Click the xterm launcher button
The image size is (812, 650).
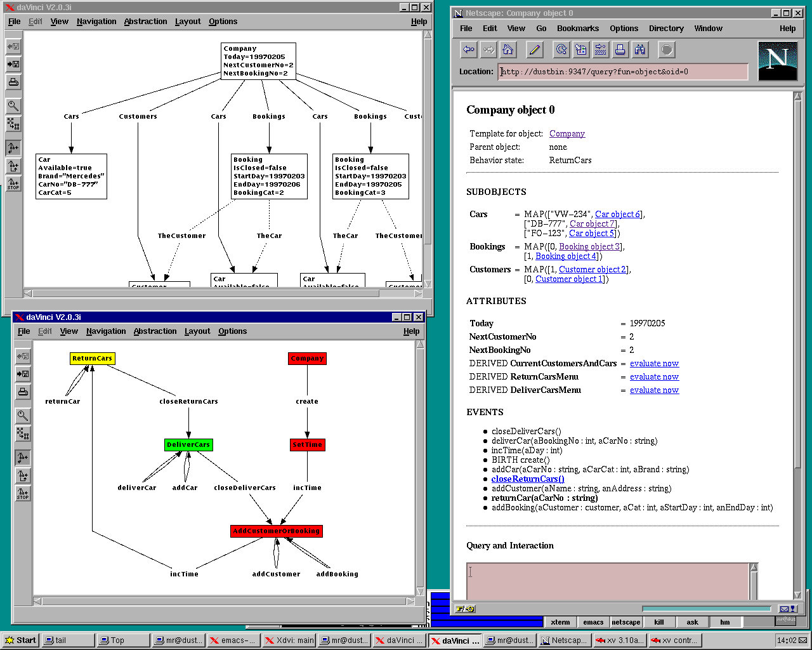pyautogui.click(x=560, y=622)
